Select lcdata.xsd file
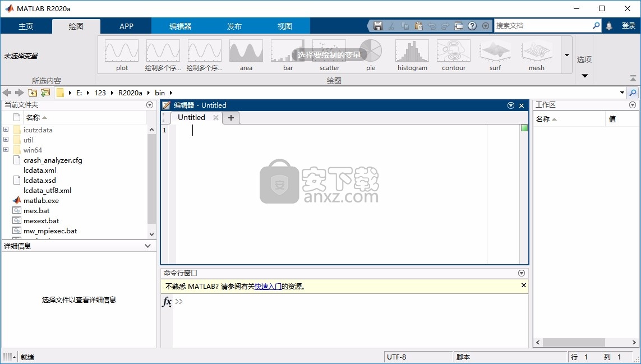Image resolution: width=641 pixels, height=364 pixels. 40,181
